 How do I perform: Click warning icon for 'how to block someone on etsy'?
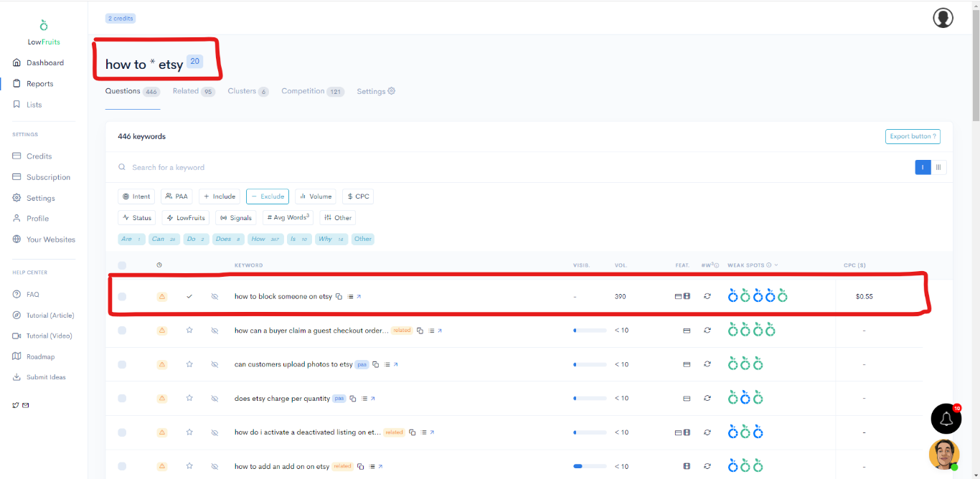(162, 296)
